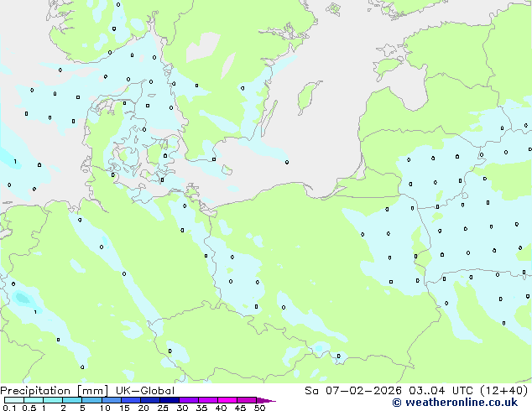
Task: Select the 0.5–1 mm legend swatch
Action: [34, 400]
